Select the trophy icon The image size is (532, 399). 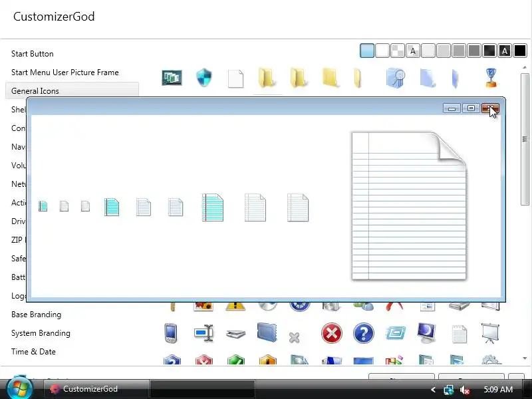pos(491,78)
